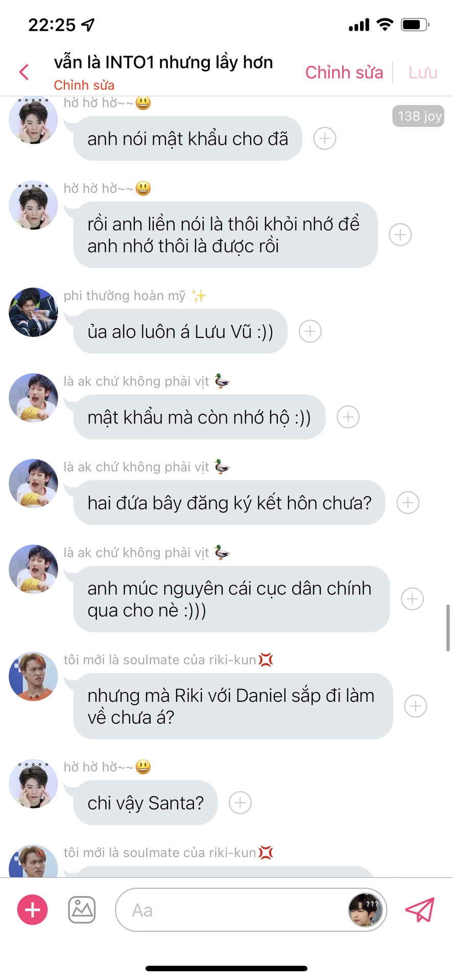Tap the back arrow in header
Image resolution: width=453 pixels, height=980 pixels.
[x=24, y=72]
